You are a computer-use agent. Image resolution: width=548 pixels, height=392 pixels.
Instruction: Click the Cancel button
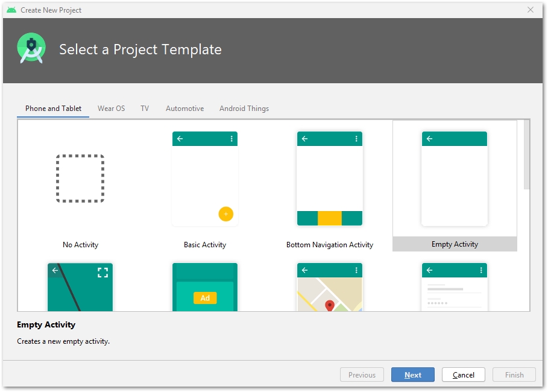click(x=464, y=375)
